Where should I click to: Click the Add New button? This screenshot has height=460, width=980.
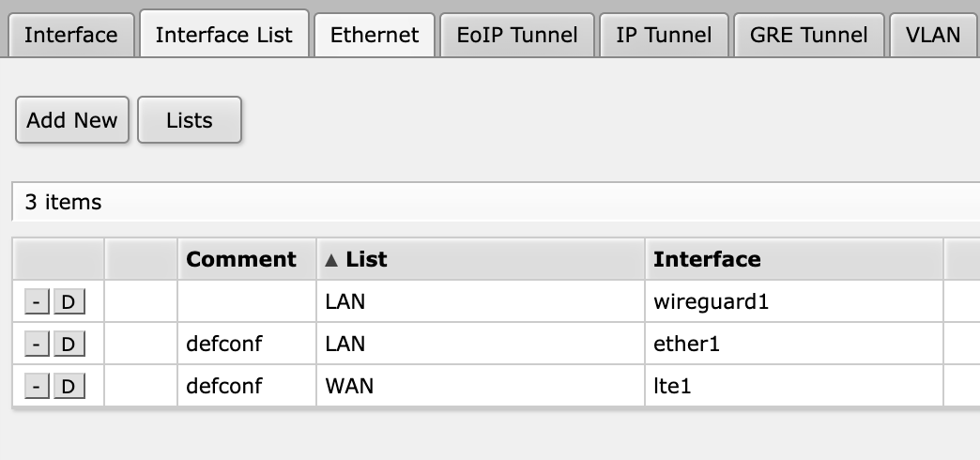(x=72, y=120)
